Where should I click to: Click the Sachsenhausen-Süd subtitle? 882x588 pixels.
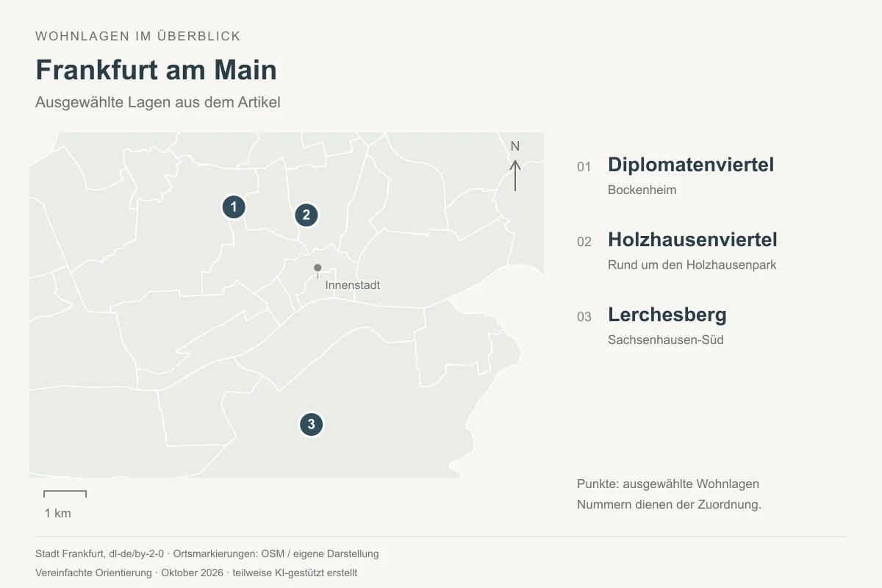pyautogui.click(x=666, y=340)
